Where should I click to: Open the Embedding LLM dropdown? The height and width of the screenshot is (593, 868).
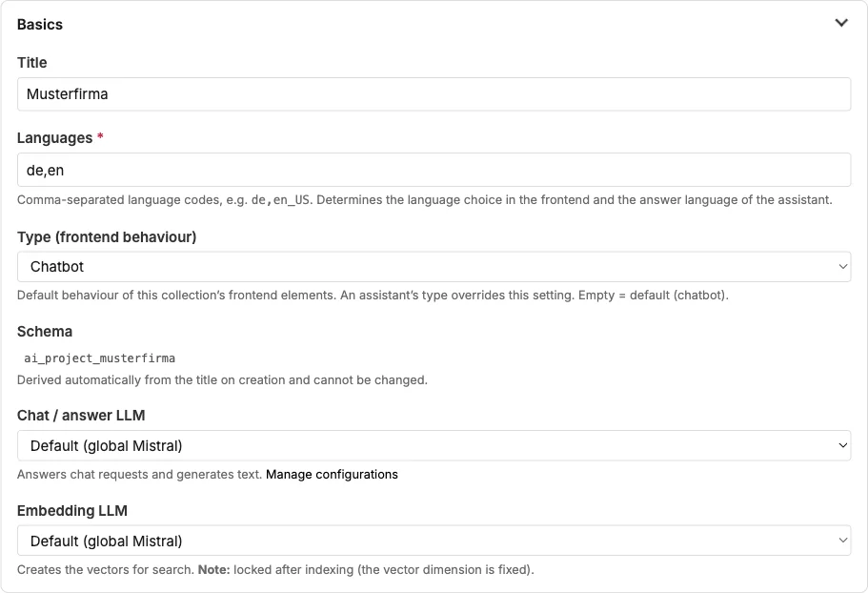434,541
